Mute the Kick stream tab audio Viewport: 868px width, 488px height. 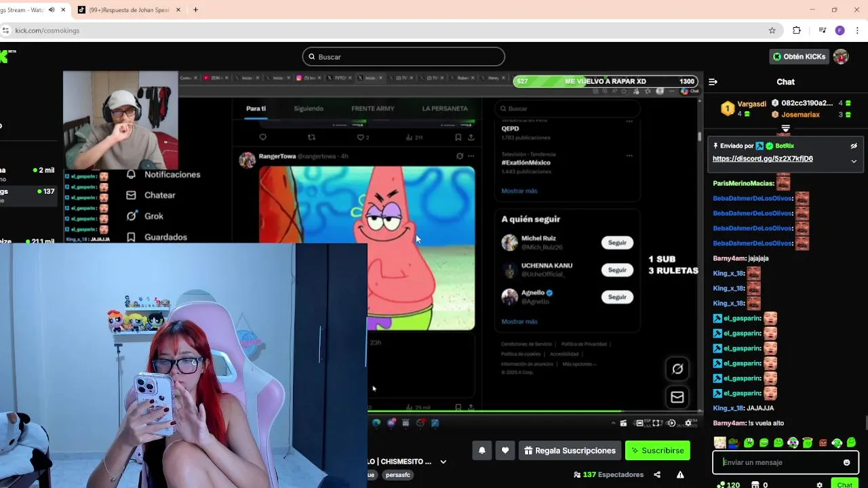tap(52, 10)
